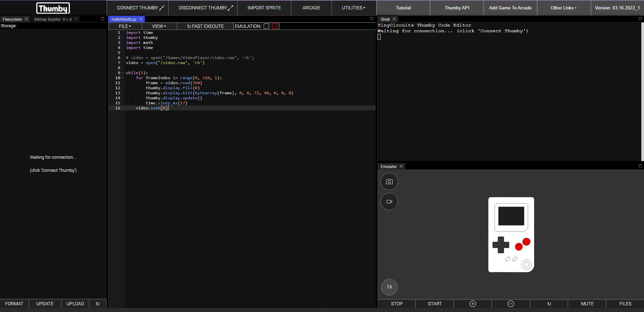Open the UTILITIES dropdown
The image size is (644, 312).
click(x=353, y=8)
